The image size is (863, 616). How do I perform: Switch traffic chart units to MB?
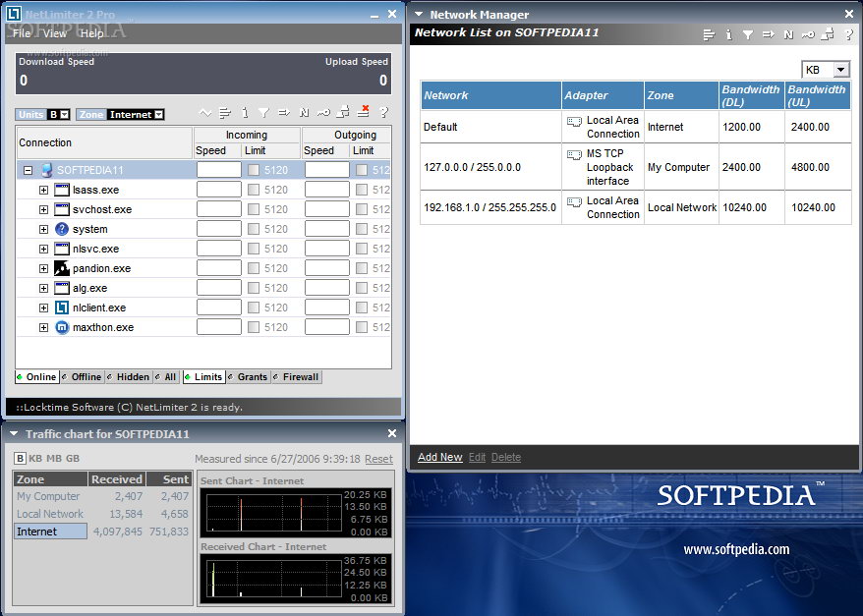(x=54, y=458)
